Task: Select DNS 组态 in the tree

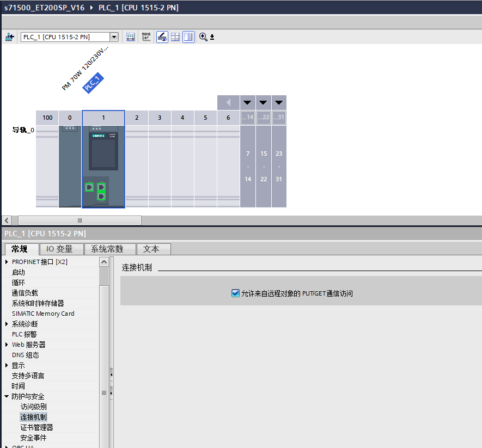Action: point(26,355)
